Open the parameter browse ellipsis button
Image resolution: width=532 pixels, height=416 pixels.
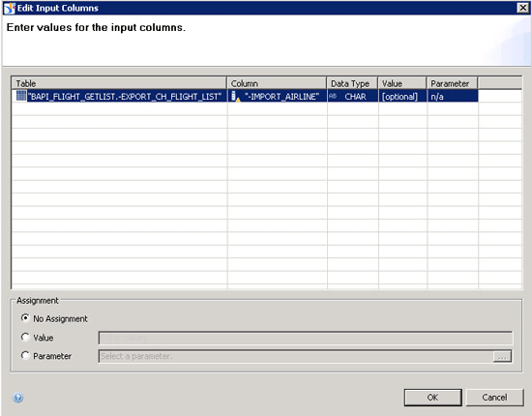(502, 356)
